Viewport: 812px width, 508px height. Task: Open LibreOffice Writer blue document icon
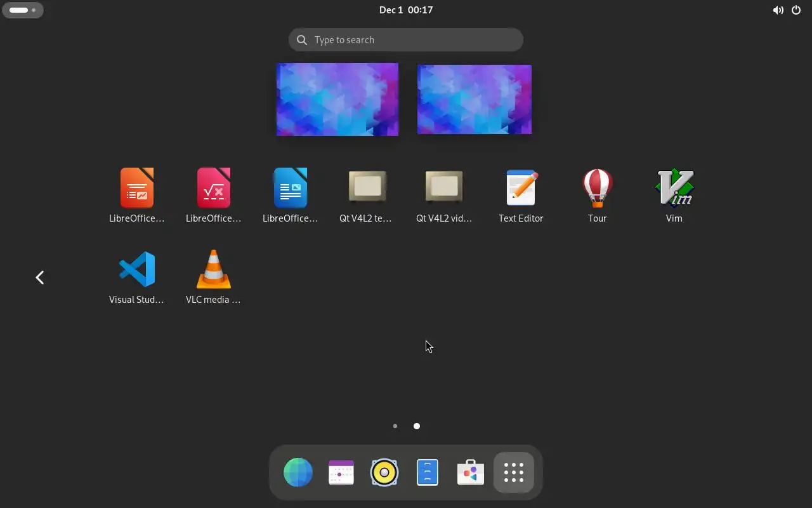(291, 189)
